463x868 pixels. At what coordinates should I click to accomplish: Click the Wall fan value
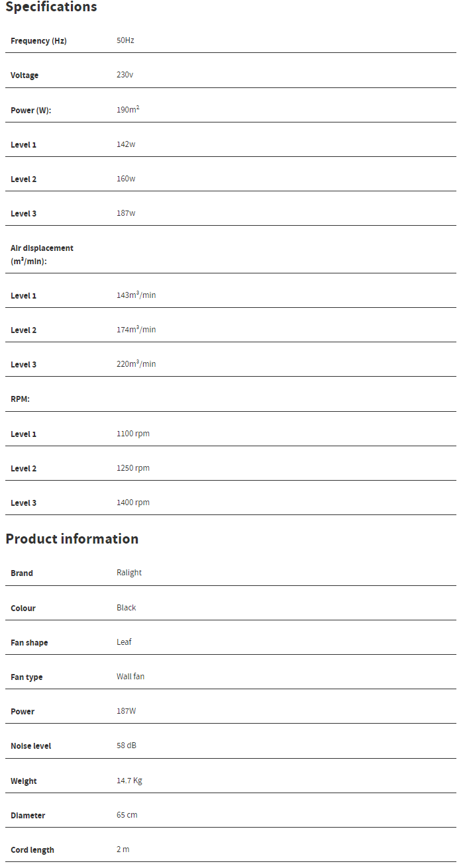tap(130, 676)
